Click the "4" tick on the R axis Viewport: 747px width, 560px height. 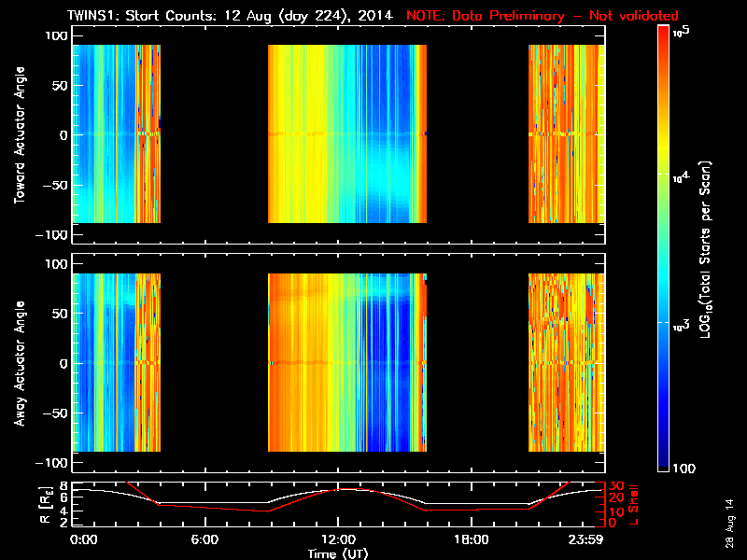coord(63,511)
